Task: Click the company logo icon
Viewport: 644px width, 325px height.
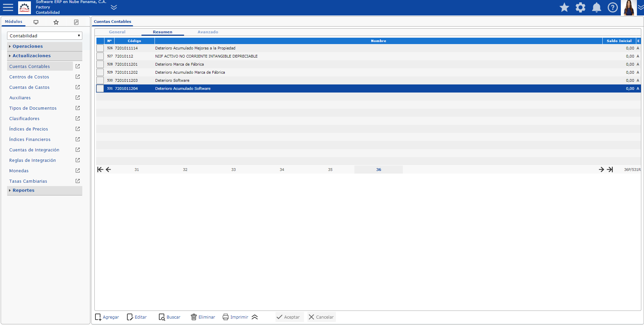Action: [x=25, y=7]
